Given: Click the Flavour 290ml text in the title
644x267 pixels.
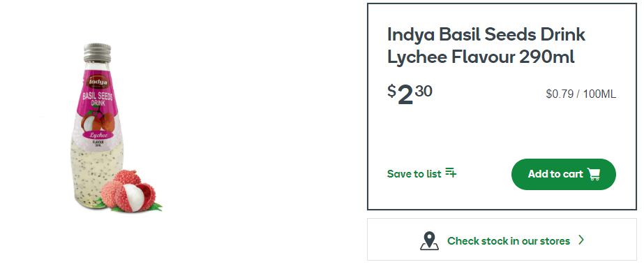Looking at the screenshot, I should point(513,57).
